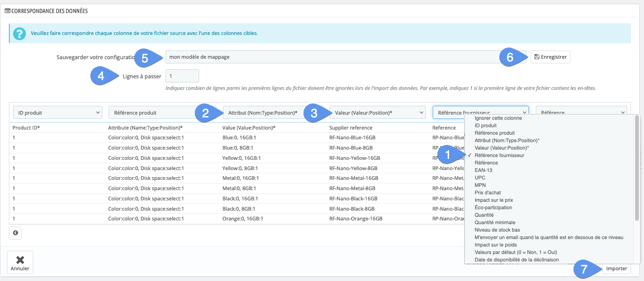Screen dimensions: 644x281
Task: Choose 'Ignorer cette colonne' in the open list
Action: coord(498,118)
